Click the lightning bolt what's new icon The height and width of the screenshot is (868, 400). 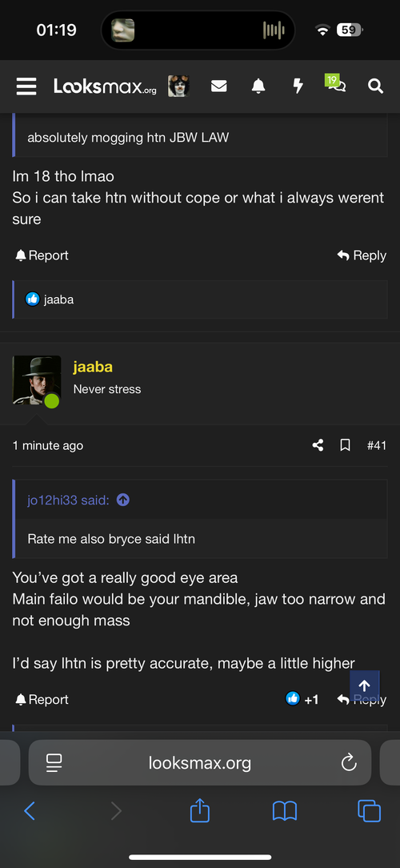point(298,86)
